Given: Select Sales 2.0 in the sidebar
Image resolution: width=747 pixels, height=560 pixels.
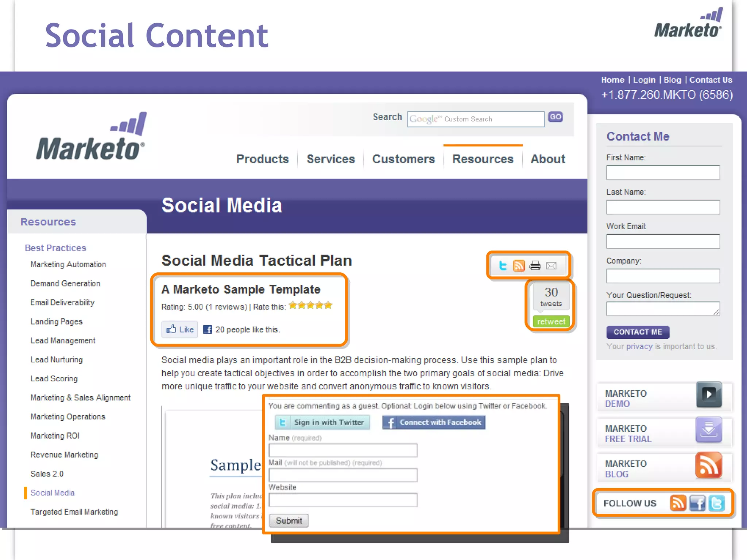Looking at the screenshot, I should coord(47,474).
